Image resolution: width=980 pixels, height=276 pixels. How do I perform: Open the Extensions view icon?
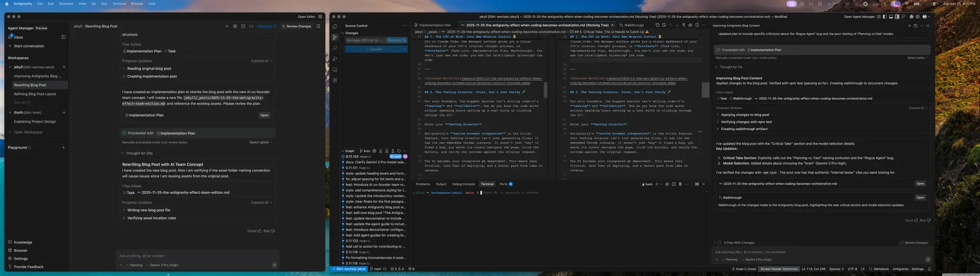[x=335, y=80]
